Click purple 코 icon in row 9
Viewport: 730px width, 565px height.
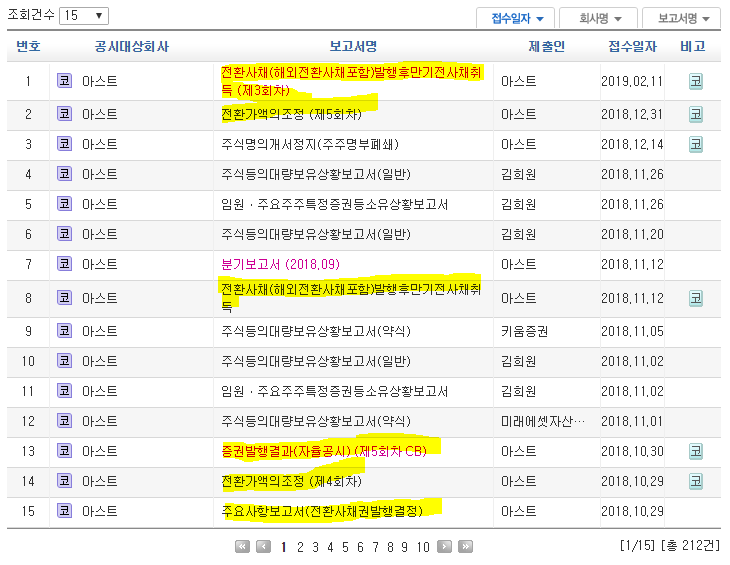point(64,331)
